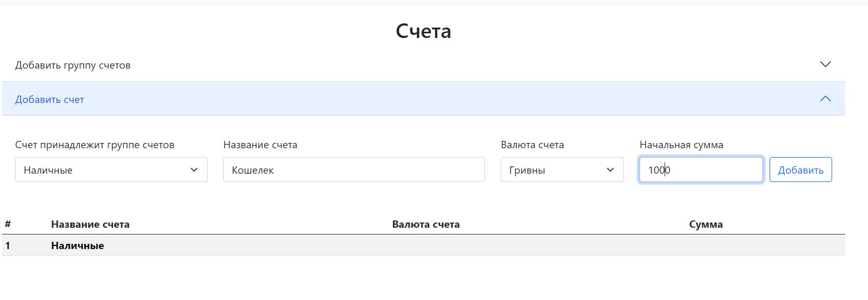Expand the Добавить группу счетов section
This screenshot has width=868, height=300.
tap(73, 65)
